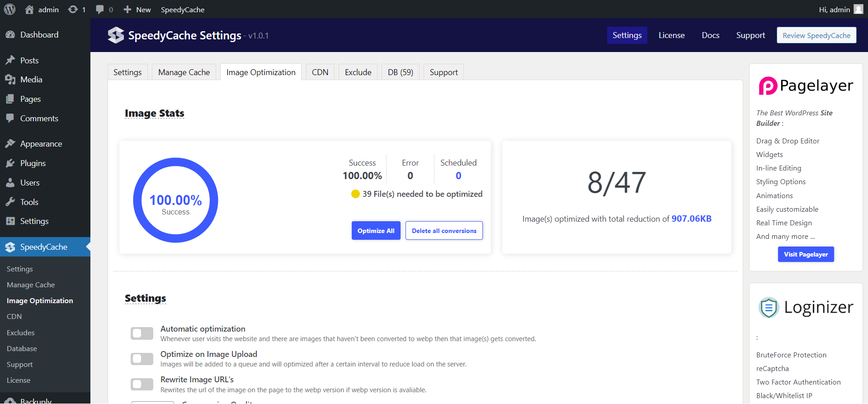
Task: Open the Exclude tab
Action: [358, 72]
